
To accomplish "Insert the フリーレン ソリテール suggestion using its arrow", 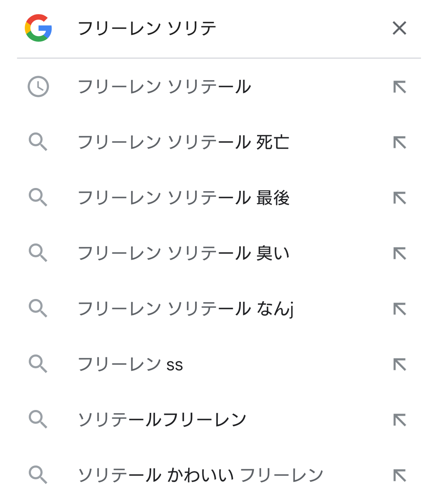I will pos(399,87).
